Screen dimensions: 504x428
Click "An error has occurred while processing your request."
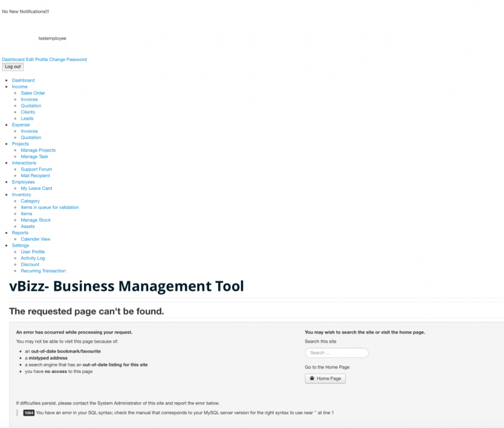coord(74,332)
